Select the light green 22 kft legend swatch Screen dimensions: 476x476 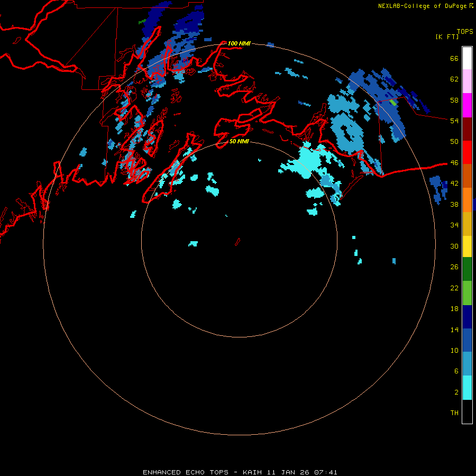tap(467, 293)
